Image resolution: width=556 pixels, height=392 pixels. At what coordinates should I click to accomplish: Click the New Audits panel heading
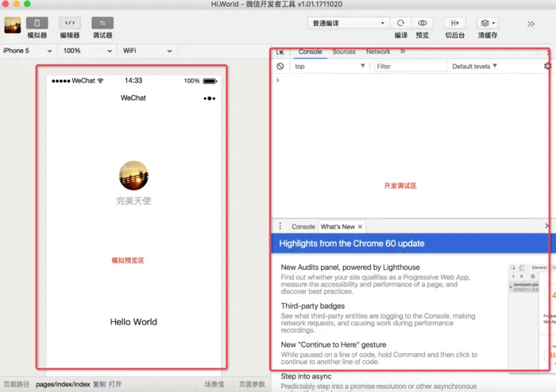pyautogui.click(x=350, y=267)
